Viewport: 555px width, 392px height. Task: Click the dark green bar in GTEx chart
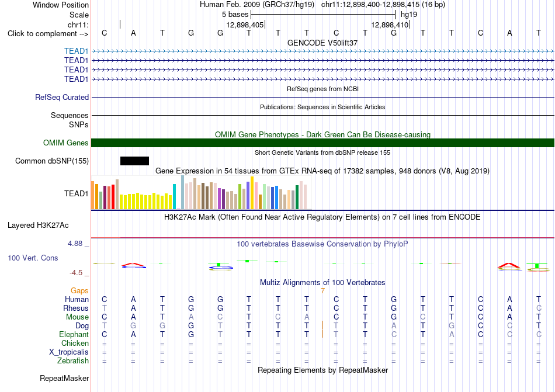(297, 197)
